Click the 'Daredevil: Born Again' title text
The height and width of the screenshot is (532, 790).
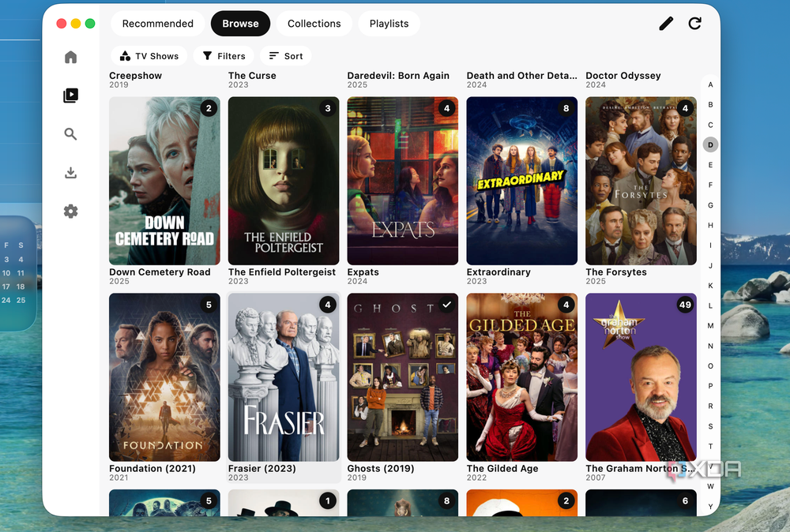coord(398,76)
